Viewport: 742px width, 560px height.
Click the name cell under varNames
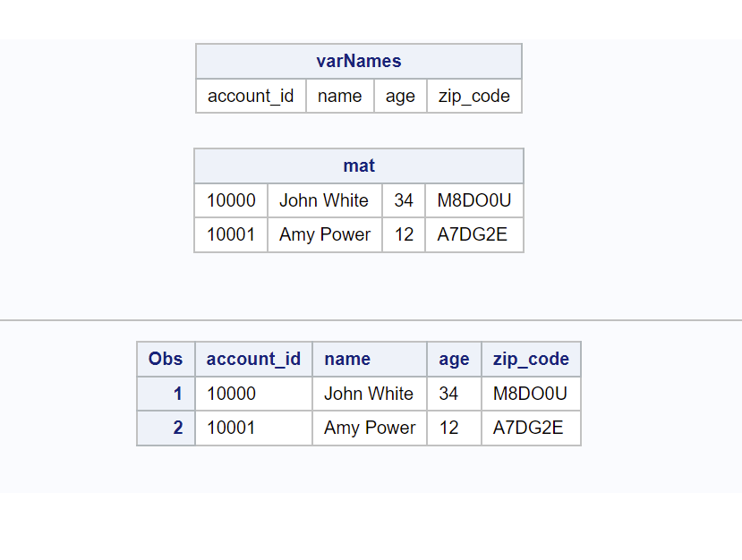coord(340,96)
